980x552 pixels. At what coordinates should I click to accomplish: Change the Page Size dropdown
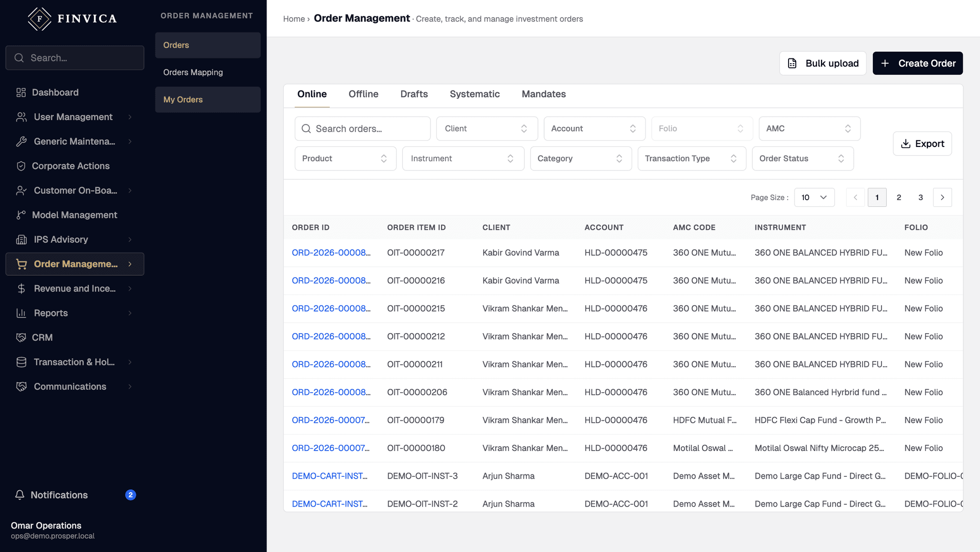point(814,197)
